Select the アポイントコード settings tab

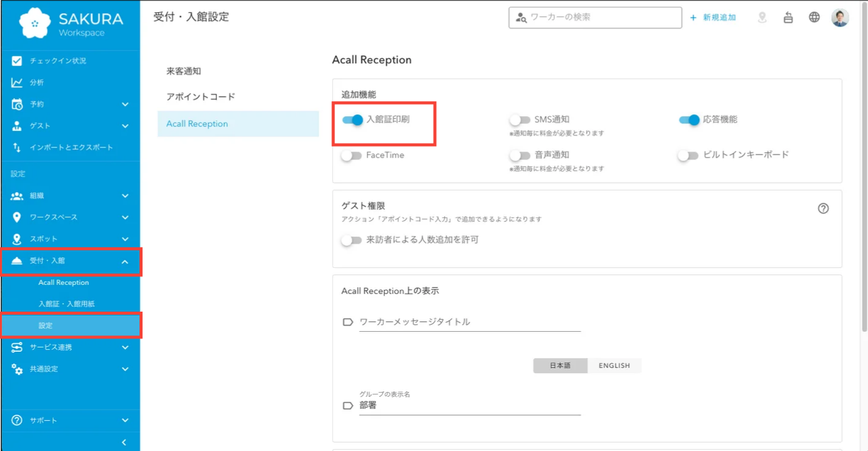[x=200, y=97]
